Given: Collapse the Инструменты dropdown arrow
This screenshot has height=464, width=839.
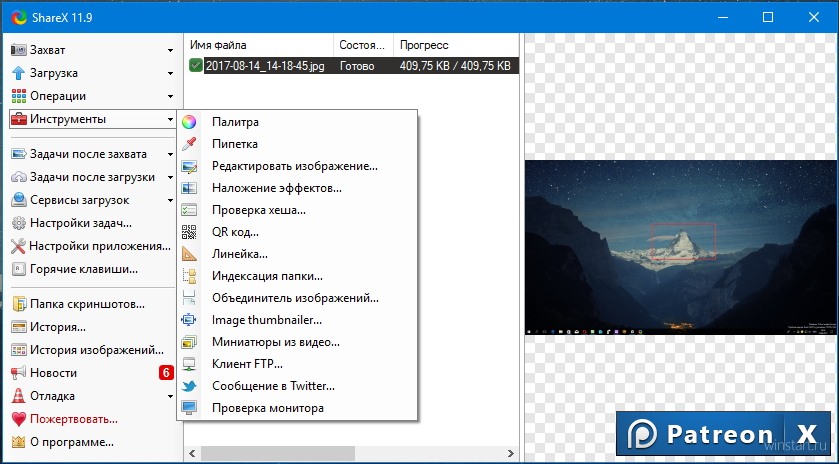Looking at the screenshot, I should (170, 119).
